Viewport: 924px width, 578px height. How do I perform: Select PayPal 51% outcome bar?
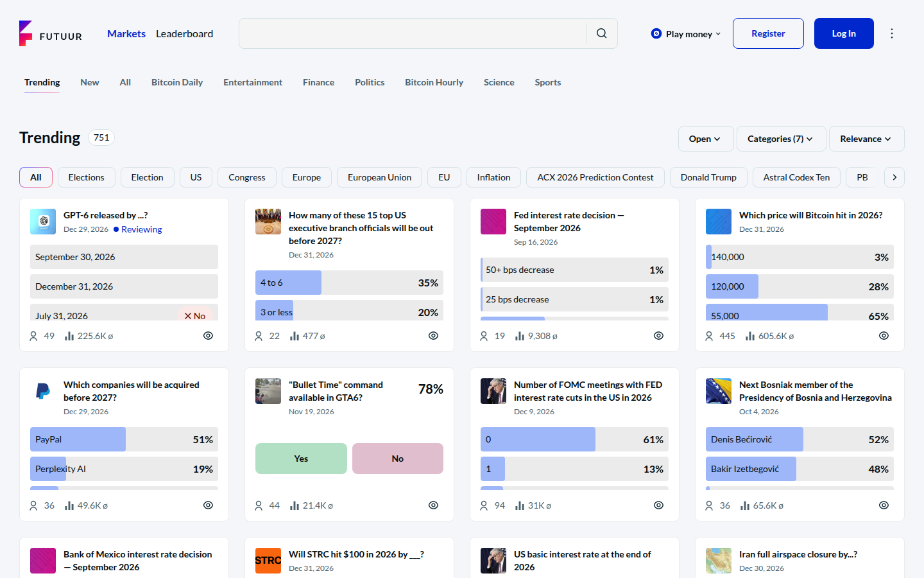(124, 439)
